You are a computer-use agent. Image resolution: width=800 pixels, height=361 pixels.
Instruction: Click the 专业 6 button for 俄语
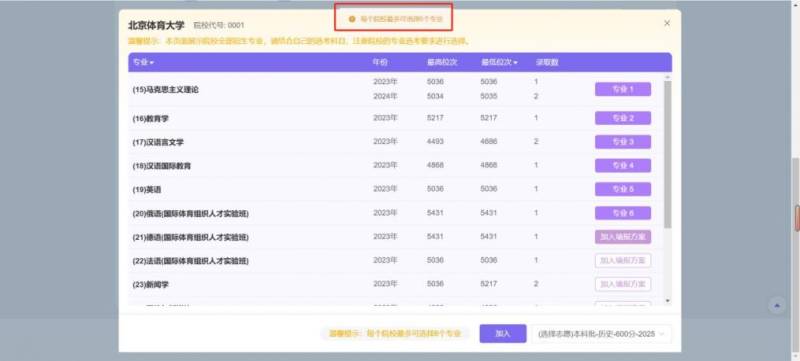622,213
